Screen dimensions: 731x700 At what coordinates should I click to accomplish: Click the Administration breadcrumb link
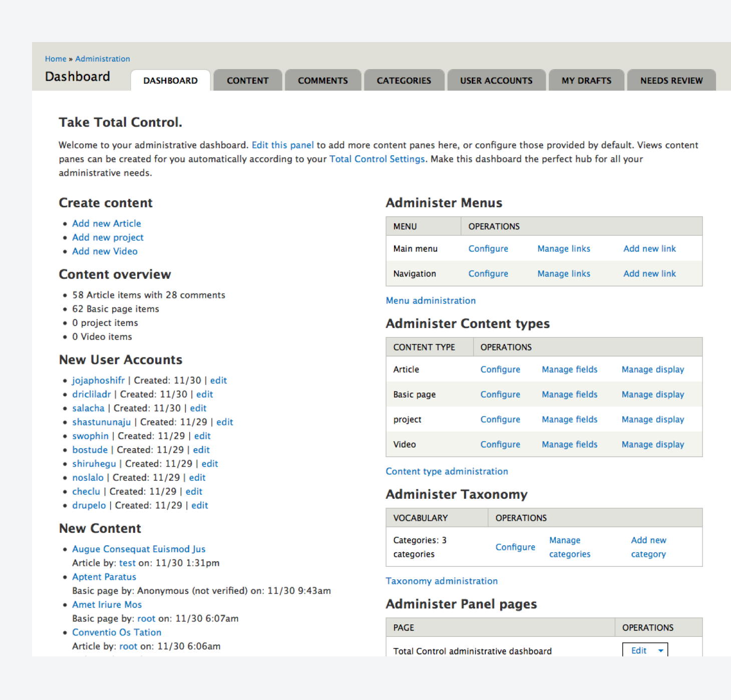click(103, 59)
